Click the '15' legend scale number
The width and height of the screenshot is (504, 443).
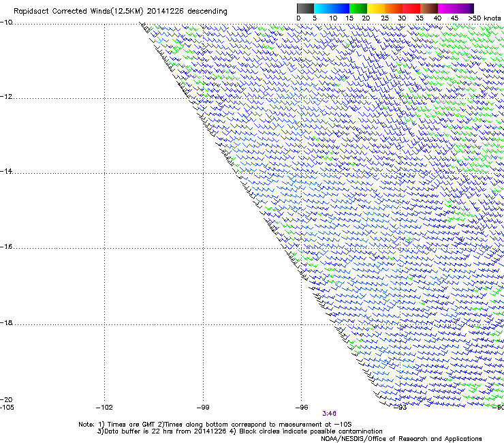[x=349, y=18]
